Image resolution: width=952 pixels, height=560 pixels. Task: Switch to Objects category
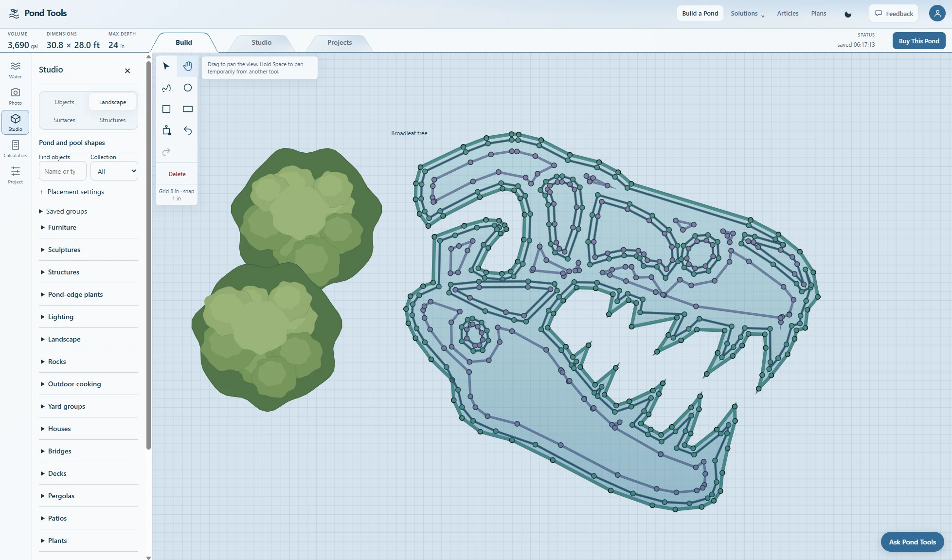[65, 102]
